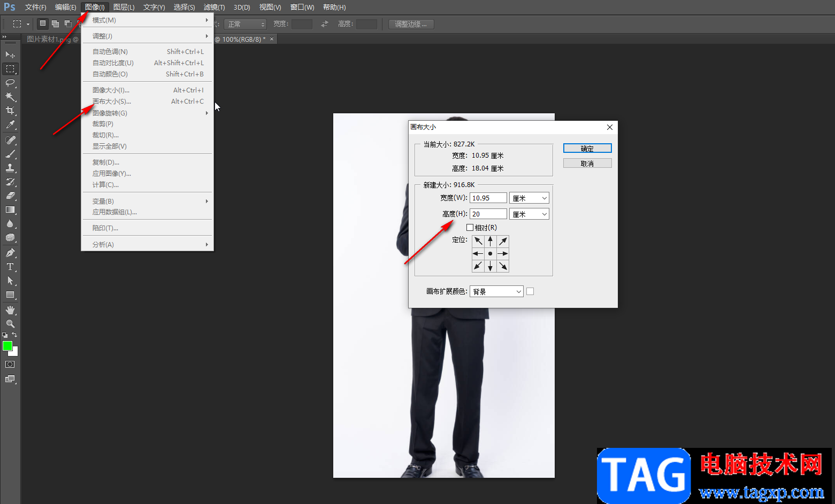The width and height of the screenshot is (835, 504).
Task: Open the 滤镜(T) menu
Action: (214, 7)
